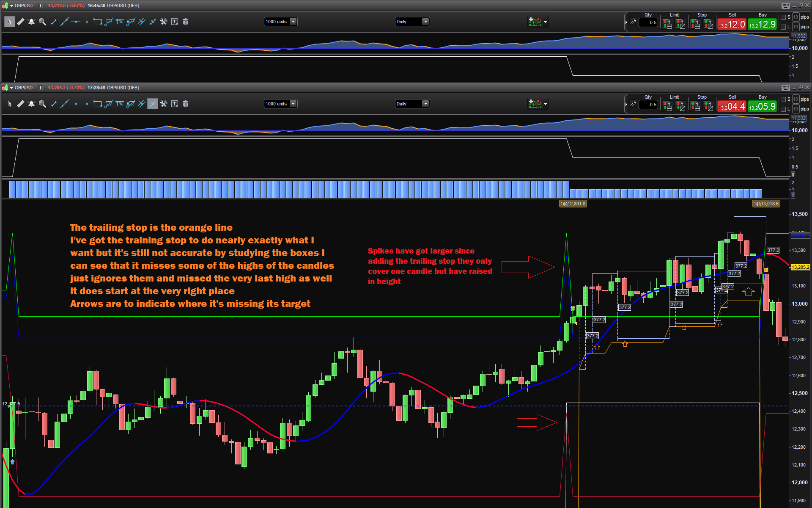Click the Qty 0.5 field in lower chart
Image resolution: width=812 pixels, height=508 pixels.
[648, 105]
